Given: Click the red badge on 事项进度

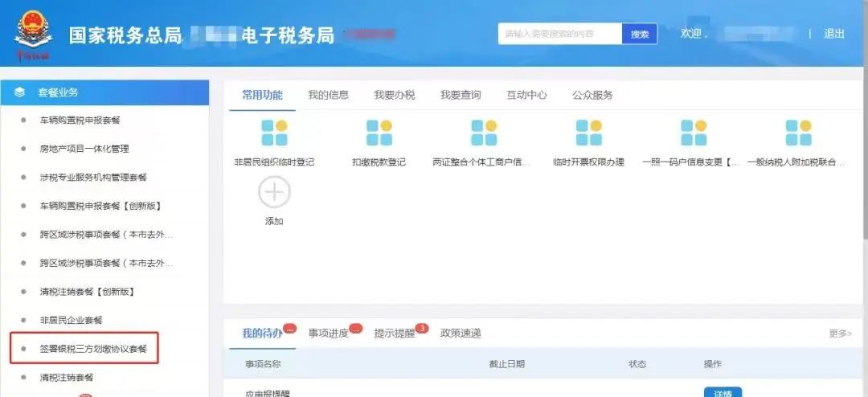Looking at the screenshot, I should (x=355, y=329).
